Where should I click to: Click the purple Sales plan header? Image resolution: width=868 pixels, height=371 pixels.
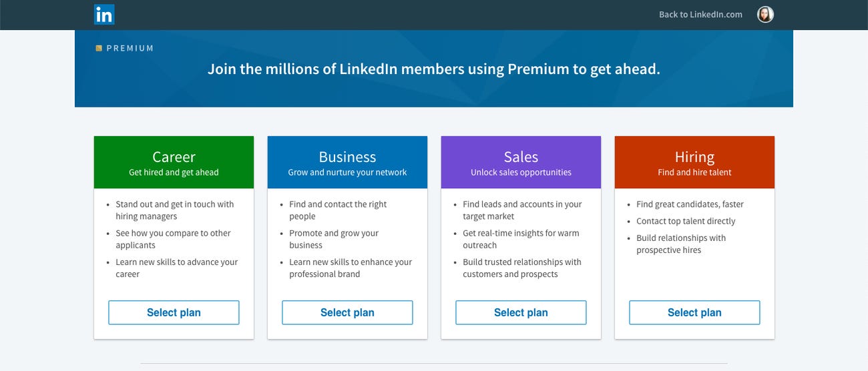point(521,163)
